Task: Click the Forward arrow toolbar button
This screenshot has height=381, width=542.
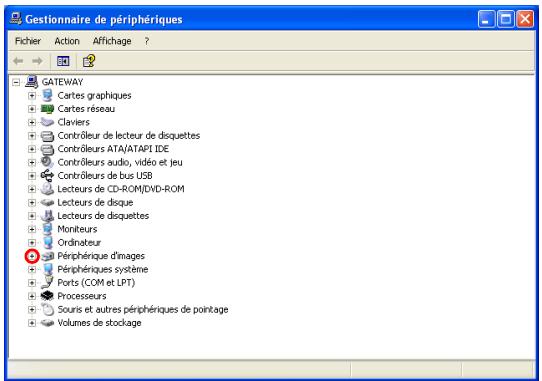Action: coord(37,61)
